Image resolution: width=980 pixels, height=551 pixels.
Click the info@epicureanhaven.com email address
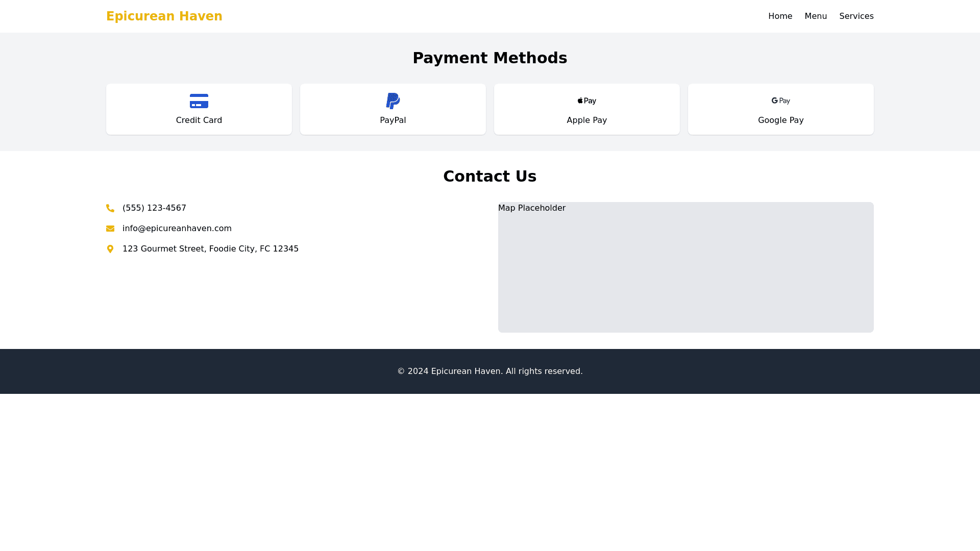pyautogui.click(x=177, y=229)
